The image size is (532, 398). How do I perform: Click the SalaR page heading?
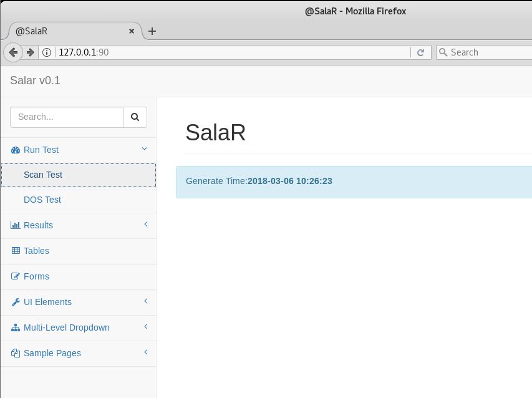pyautogui.click(x=215, y=132)
